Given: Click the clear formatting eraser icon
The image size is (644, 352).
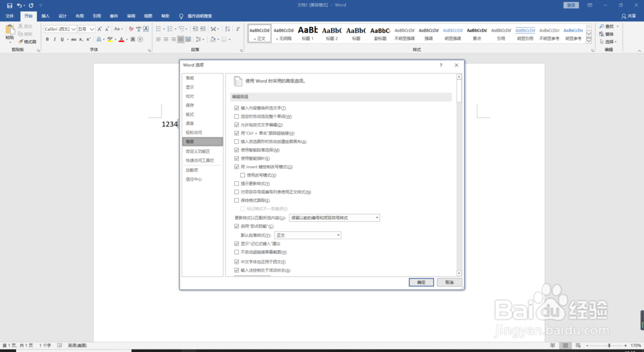Looking at the screenshot, I should 131,29.
